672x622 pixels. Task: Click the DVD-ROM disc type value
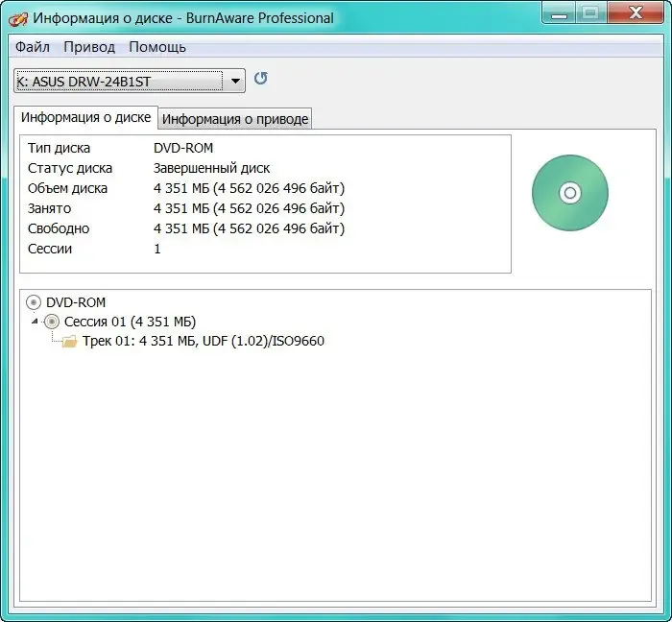click(183, 148)
